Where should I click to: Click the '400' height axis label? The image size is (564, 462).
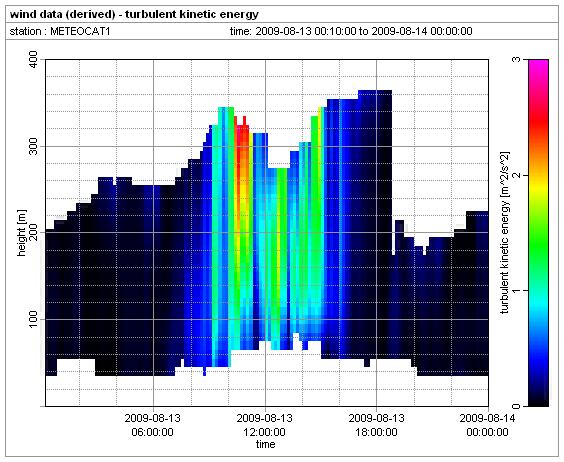point(33,59)
